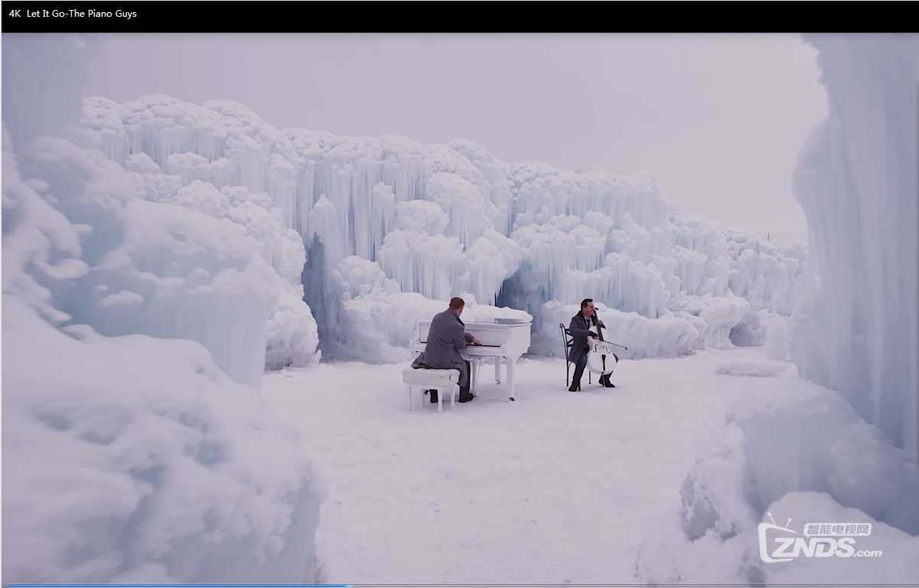The width and height of the screenshot is (919, 588).
Task: Seek ahead by clicking the unfilled progress track
Action: coord(611,585)
